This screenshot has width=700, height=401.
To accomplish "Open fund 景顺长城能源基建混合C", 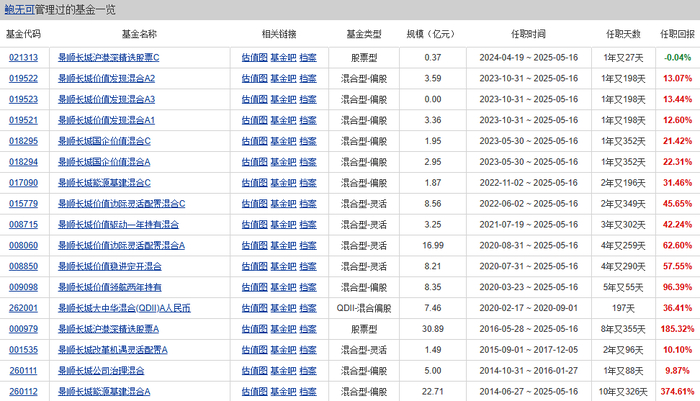I will 104,183.
